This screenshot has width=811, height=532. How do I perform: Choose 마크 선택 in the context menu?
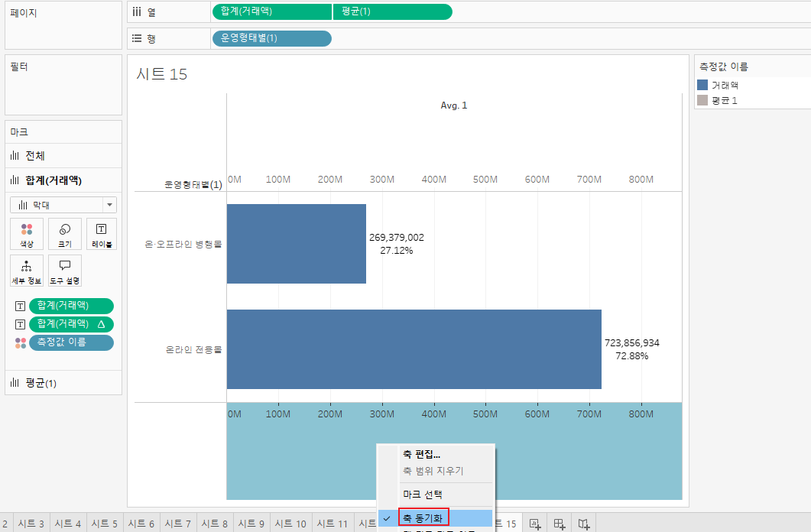point(423,495)
